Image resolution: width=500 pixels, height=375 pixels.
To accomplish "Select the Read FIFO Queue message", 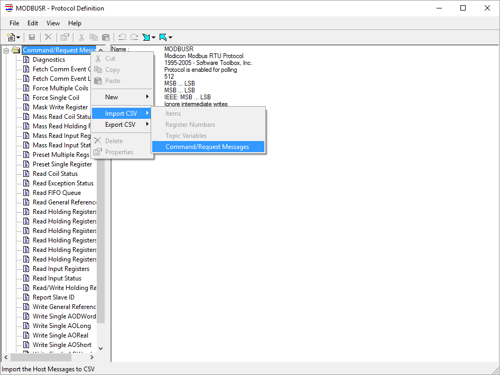I will click(x=57, y=193).
